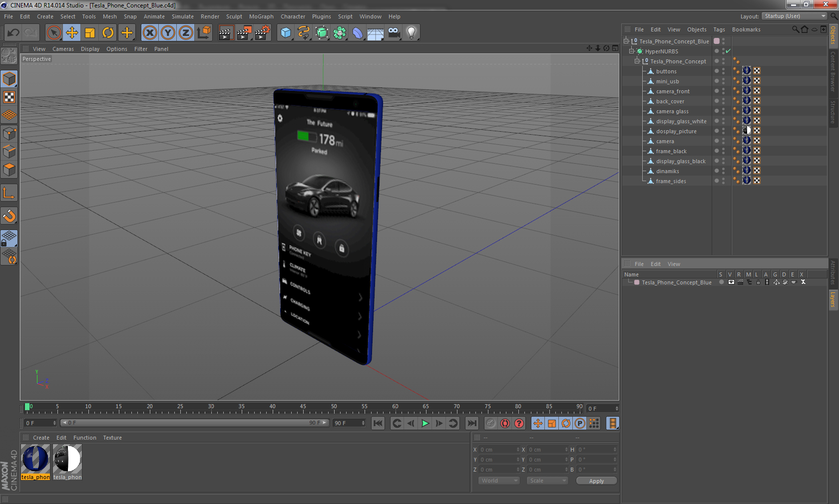Activate the Move tool in top toolbar
The image size is (839, 504).
(x=72, y=33)
